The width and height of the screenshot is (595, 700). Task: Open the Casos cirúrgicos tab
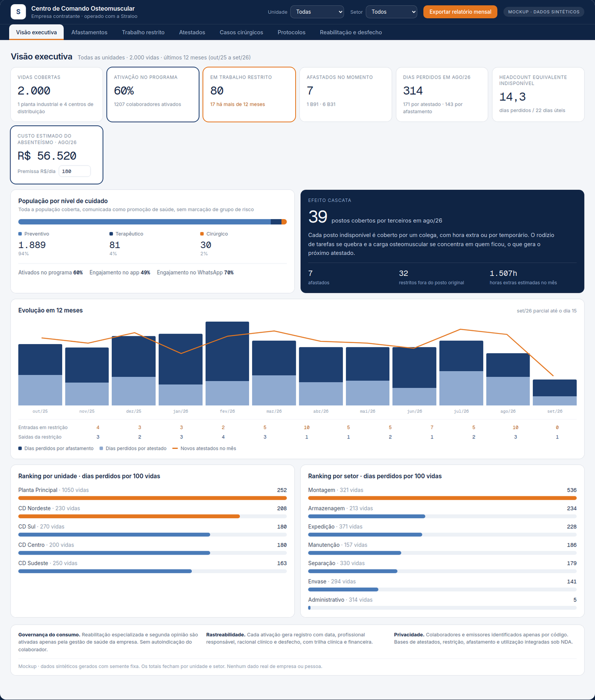coord(241,32)
